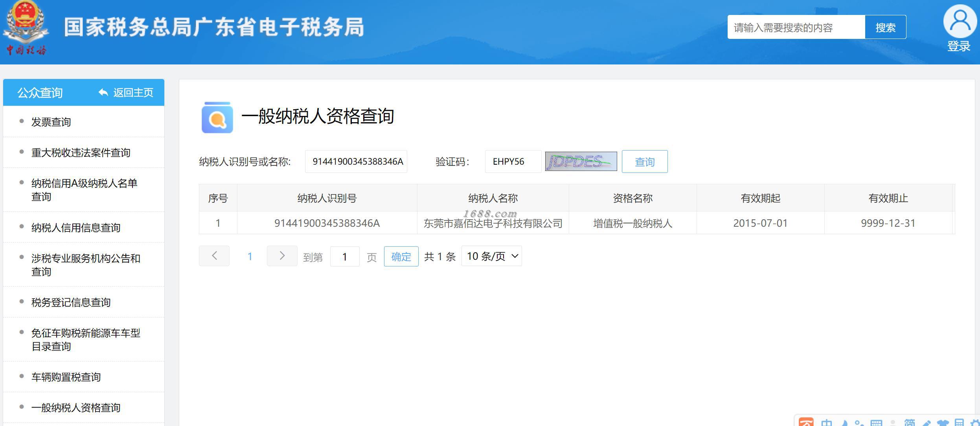
Task: Focus the 纳税人识别号或名称 input field
Action: point(356,162)
